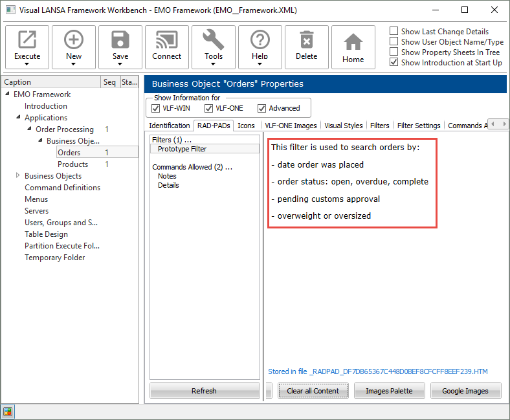Open the Tools wrench icon
510x420 pixels.
coord(214,39)
